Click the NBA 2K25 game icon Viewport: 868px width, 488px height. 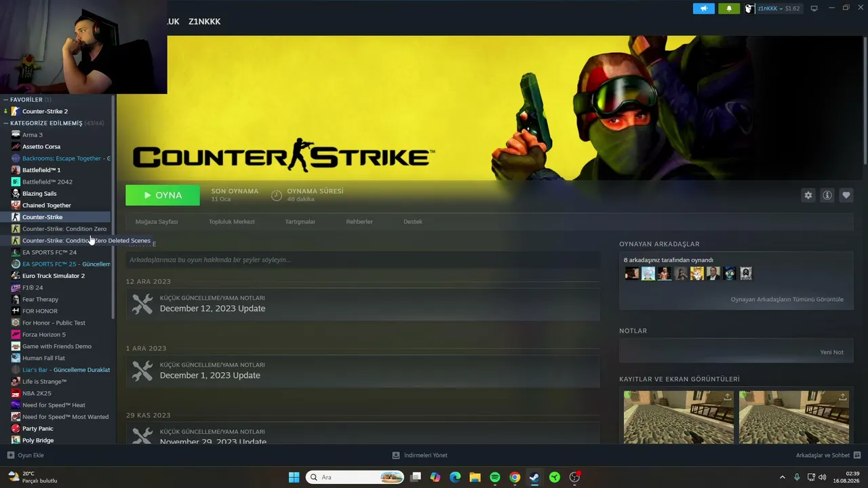tap(16, 393)
